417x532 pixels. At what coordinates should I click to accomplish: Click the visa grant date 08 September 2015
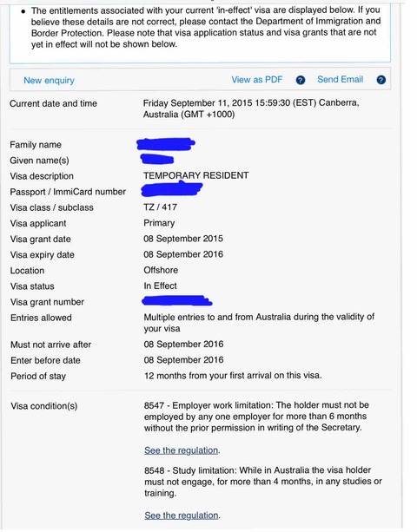pos(183,239)
